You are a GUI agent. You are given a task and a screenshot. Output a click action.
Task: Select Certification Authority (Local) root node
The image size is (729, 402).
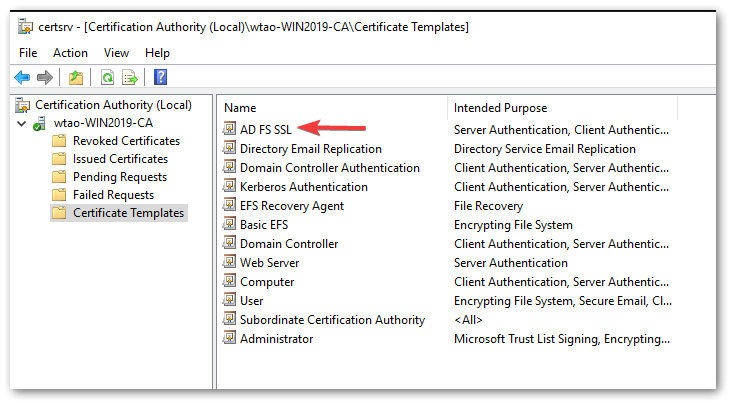[112, 105]
